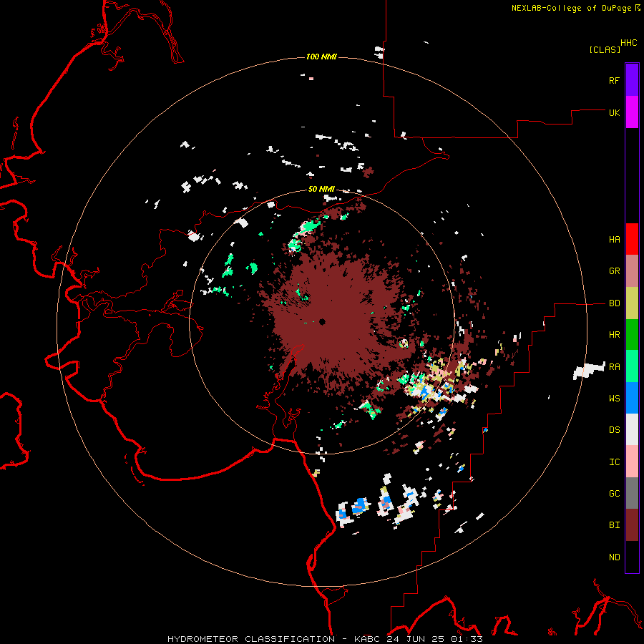644x644 pixels.
Task: Click the KABC station identifier
Action: pyautogui.click(x=368, y=639)
